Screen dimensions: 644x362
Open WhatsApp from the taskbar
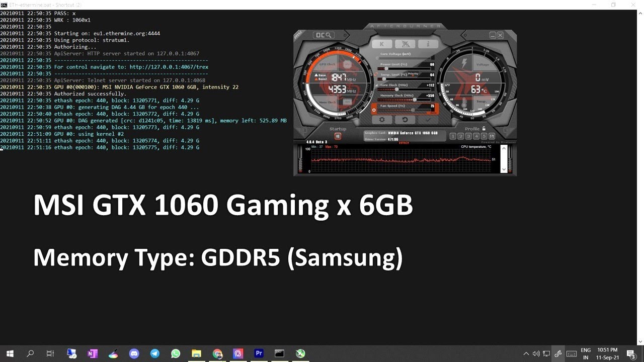(x=176, y=353)
